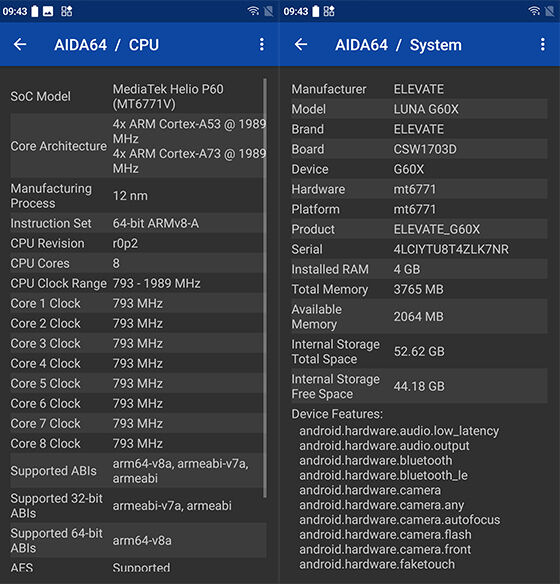Select the Brand ELEVATE row
Image resolution: width=560 pixels, height=584 pixels.
pos(419,129)
